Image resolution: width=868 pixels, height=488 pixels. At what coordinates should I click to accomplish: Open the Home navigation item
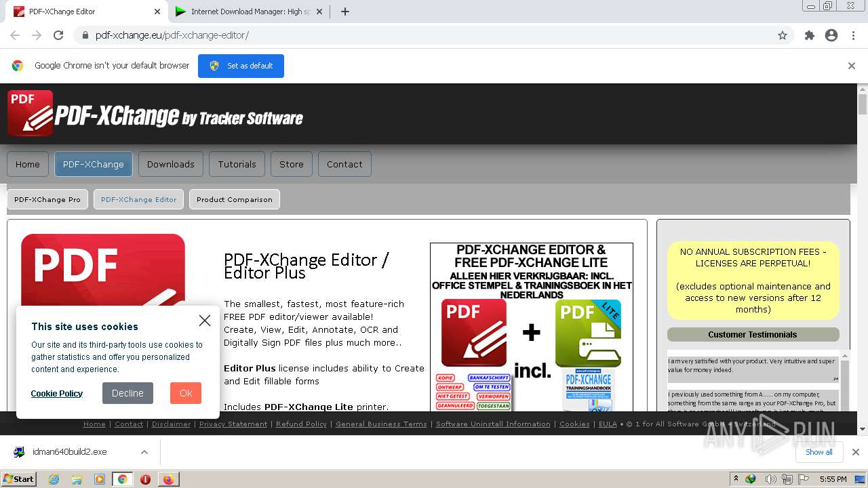[28, 164]
